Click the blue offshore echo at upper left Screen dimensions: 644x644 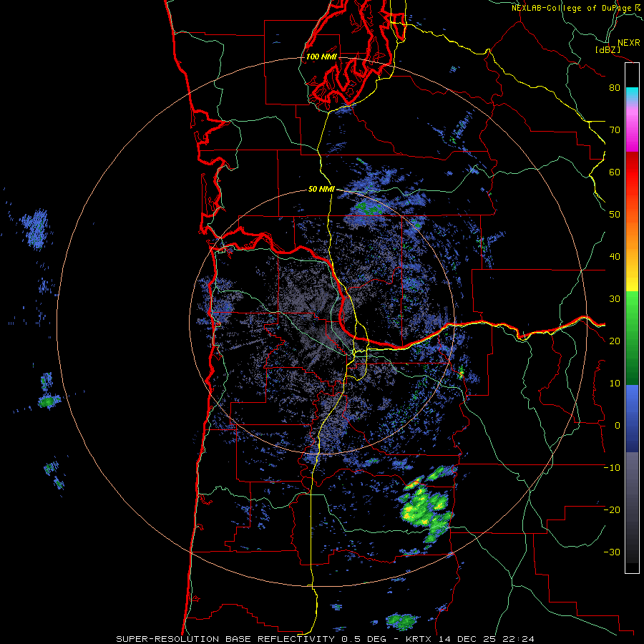(x=36, y=228)
